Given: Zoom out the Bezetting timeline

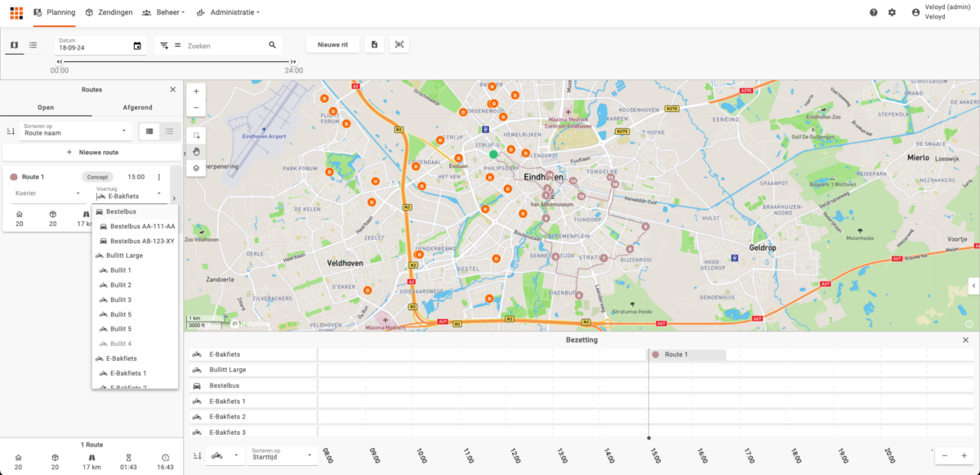Looking at the screenshot, I should pyautogui.click(x=945, y=455).
